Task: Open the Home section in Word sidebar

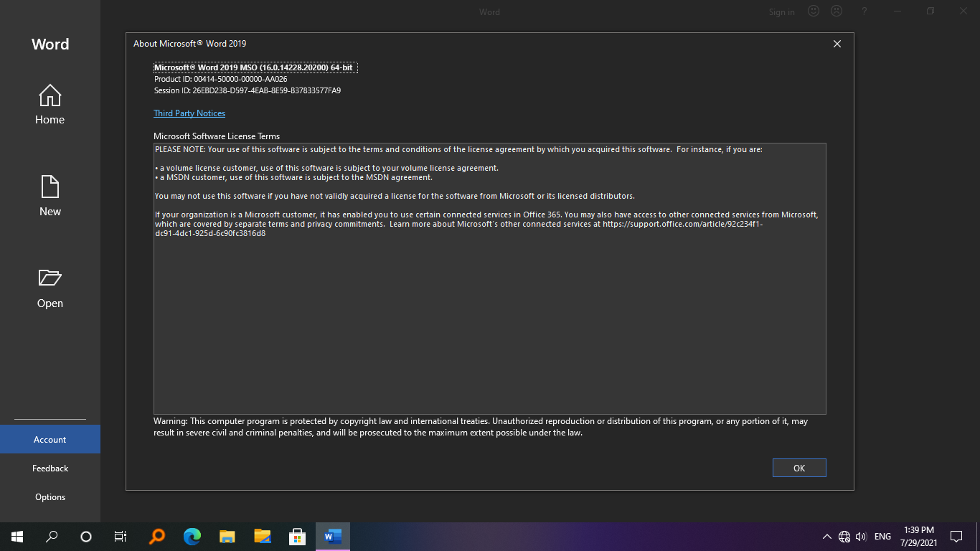Action: pos(50,104)
